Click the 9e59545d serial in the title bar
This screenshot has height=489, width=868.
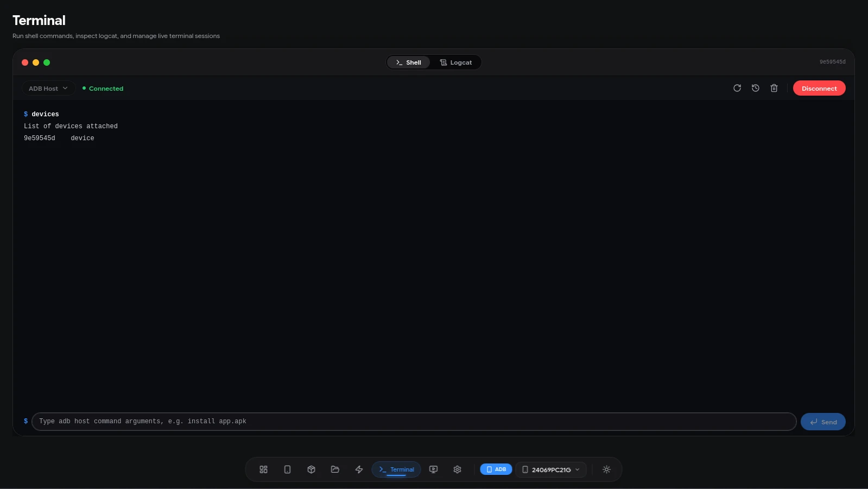click(x=833, y=62)
